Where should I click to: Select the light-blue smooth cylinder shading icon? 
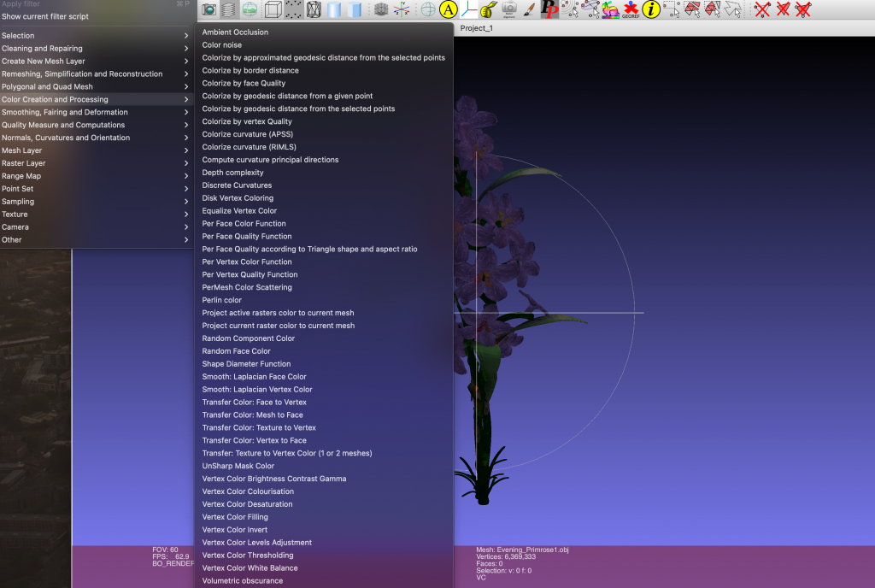tap(334, 9)
